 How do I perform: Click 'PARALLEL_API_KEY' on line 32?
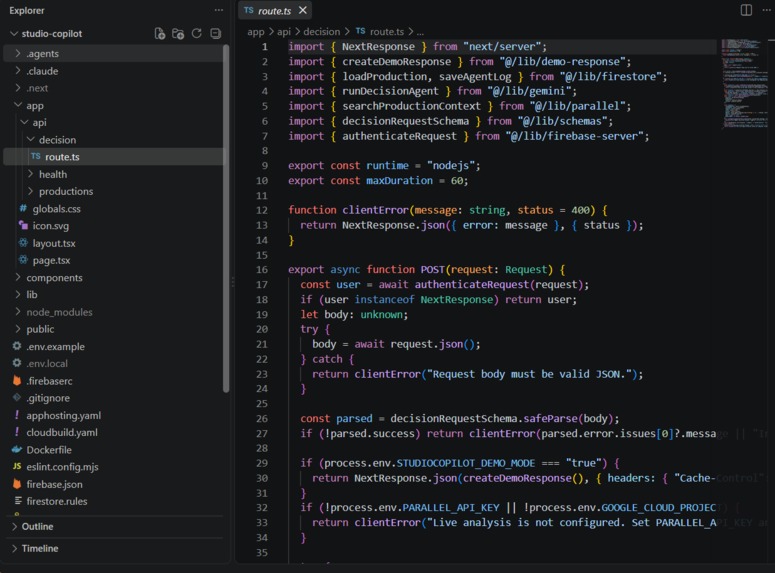(451, 508)
